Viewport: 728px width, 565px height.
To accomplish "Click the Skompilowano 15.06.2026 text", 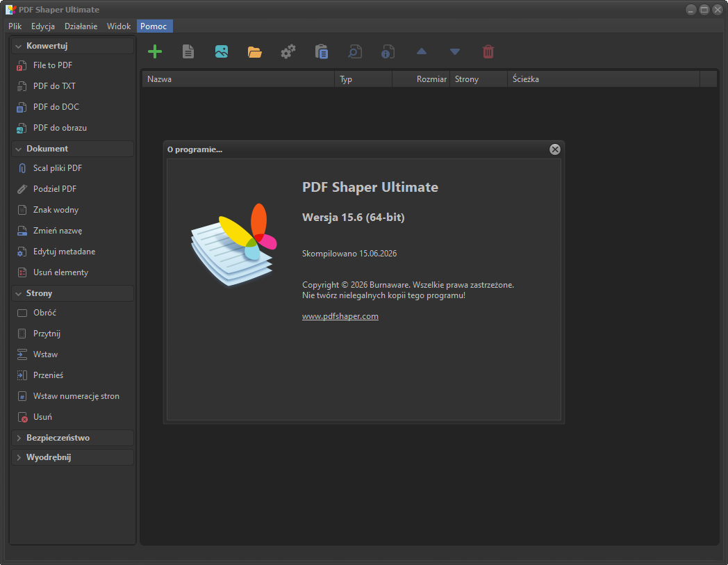I will (x=349, y=253).
